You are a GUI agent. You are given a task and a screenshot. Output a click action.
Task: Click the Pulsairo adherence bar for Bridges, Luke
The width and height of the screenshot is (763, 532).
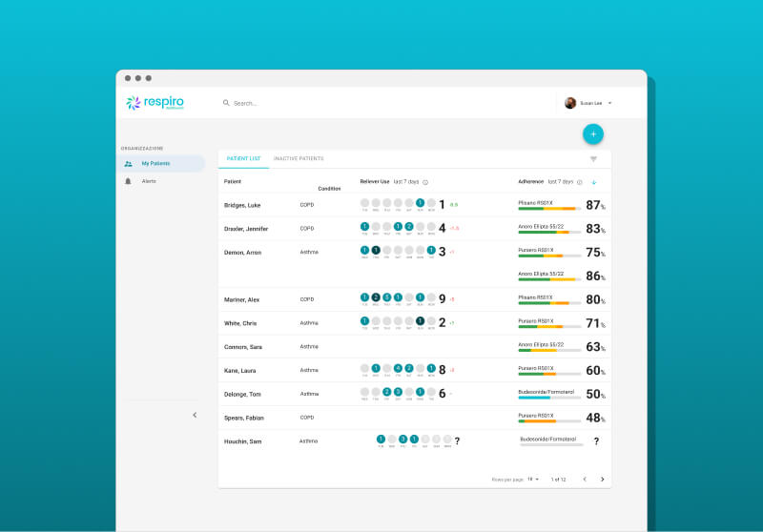[x=548, y=209]
